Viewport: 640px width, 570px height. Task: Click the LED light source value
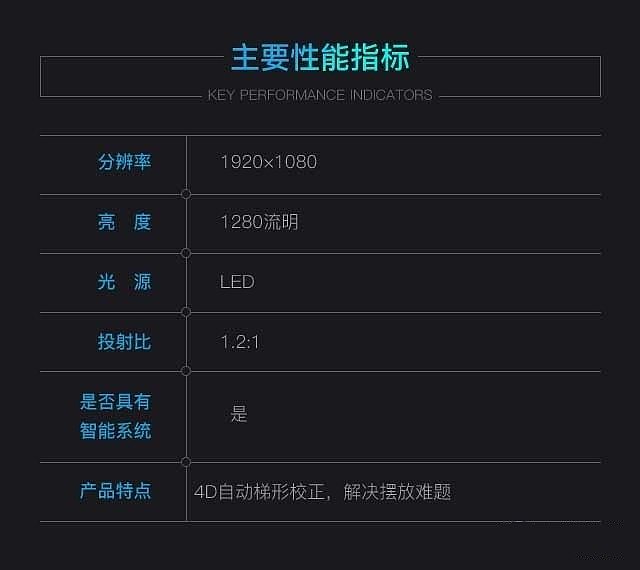tap(237, 282)
